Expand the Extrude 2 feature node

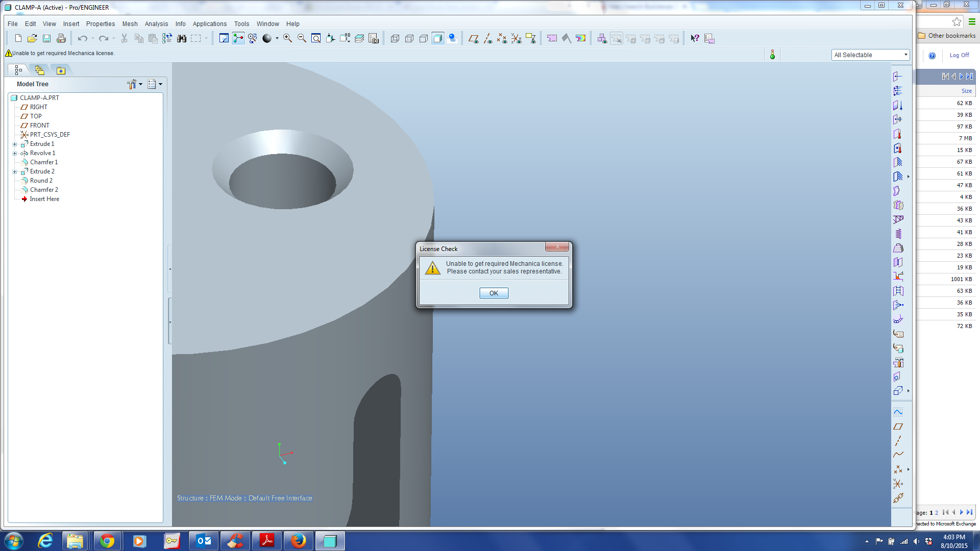pos(15,171)
